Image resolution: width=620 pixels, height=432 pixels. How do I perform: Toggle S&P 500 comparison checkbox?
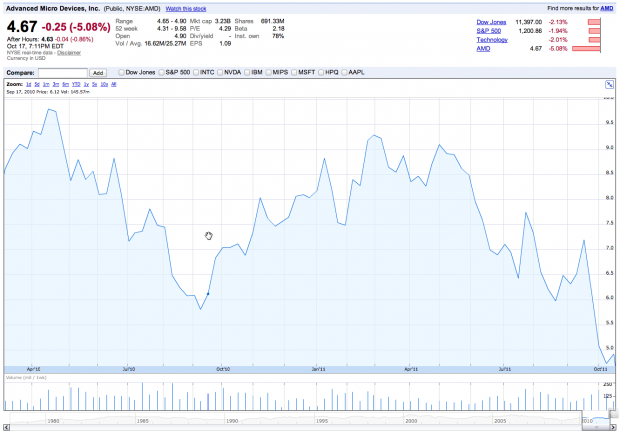tap(161, 72)
